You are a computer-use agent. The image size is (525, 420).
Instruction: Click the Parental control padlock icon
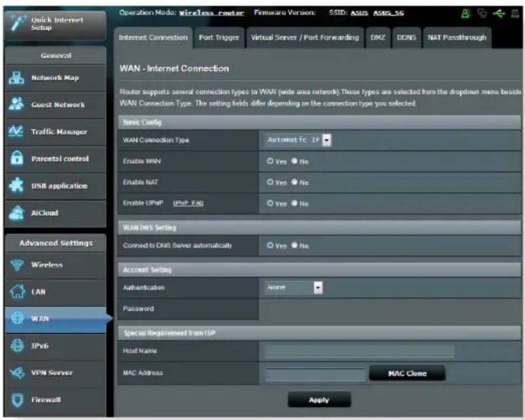17,158
